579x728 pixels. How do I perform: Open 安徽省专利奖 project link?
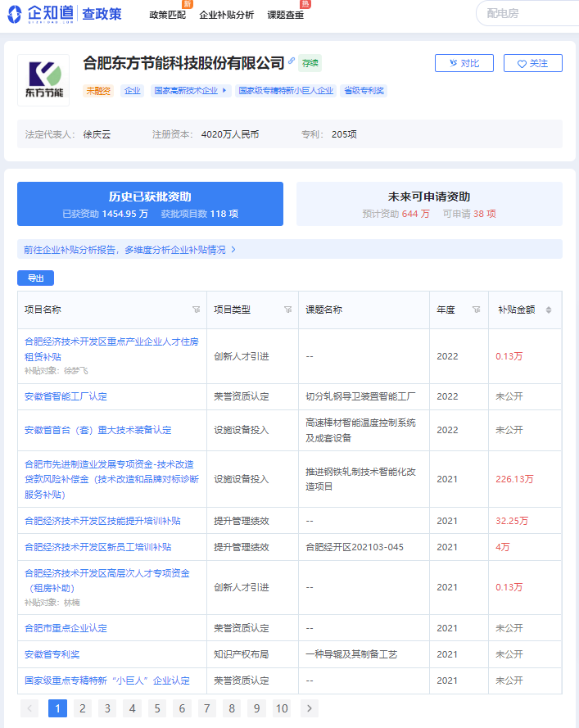click(52, 654)
